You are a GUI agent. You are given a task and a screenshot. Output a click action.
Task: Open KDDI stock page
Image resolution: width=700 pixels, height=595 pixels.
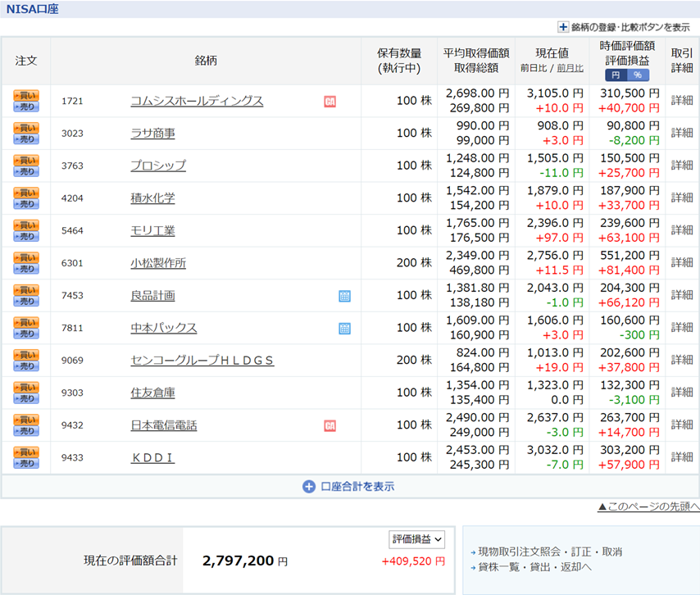tap(152, 457)
